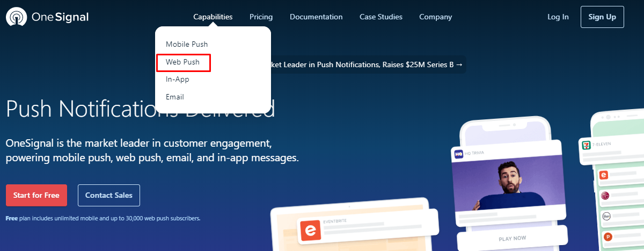Image resolution: width=644 pixels, height=251 pixels.
Task: Click the orange 'P' notification icon
Action: pos(608,236)
